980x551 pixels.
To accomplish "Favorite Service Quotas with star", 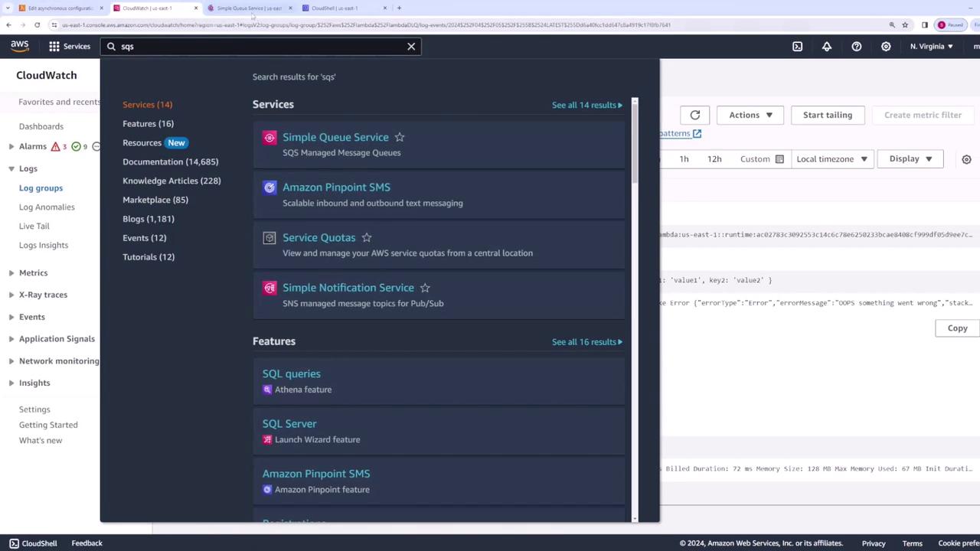I will [367, 237].
